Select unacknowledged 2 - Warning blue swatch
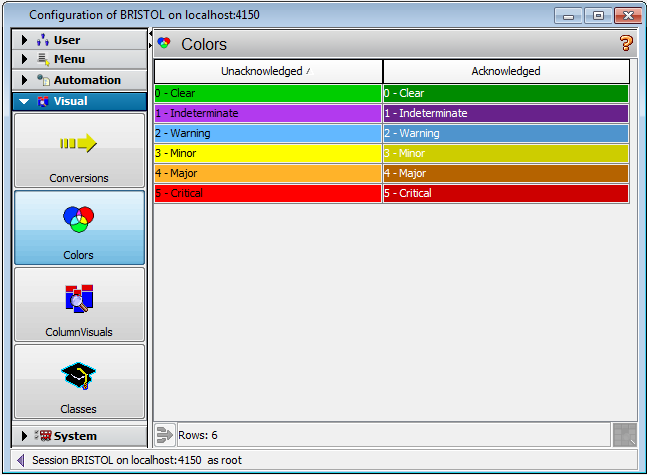This screenshot has width=647, height=475. (268, 133)
